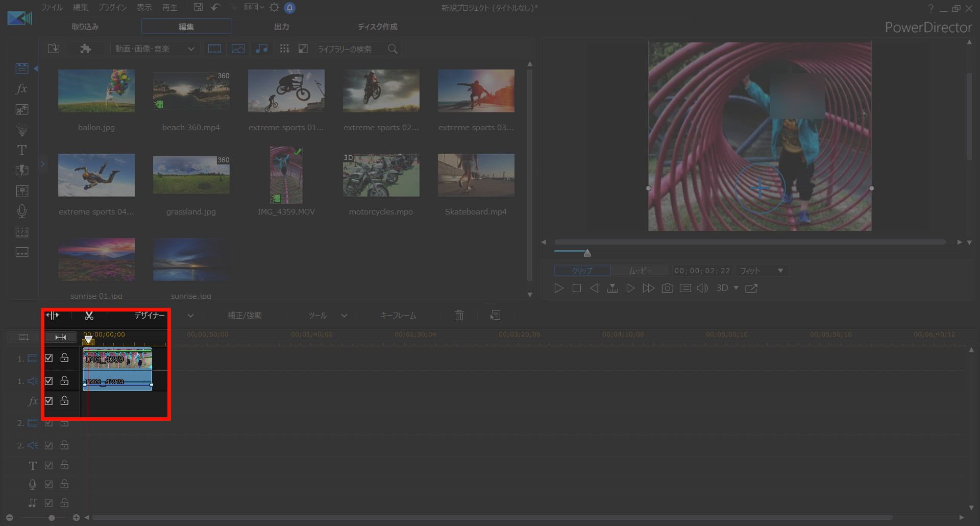The image size is (980, 526).
Task: Select Movie preview mode button
Action: pyautogui.click(x=641, y=271)
